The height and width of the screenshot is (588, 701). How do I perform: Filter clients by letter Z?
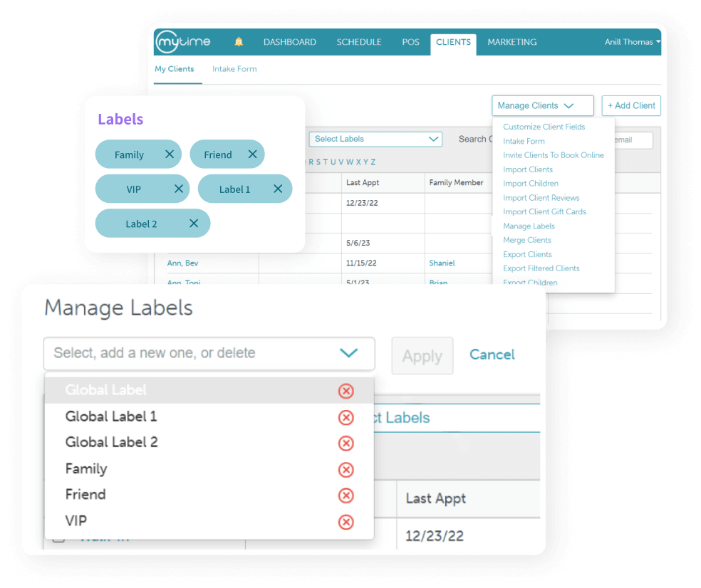[373, 162]
